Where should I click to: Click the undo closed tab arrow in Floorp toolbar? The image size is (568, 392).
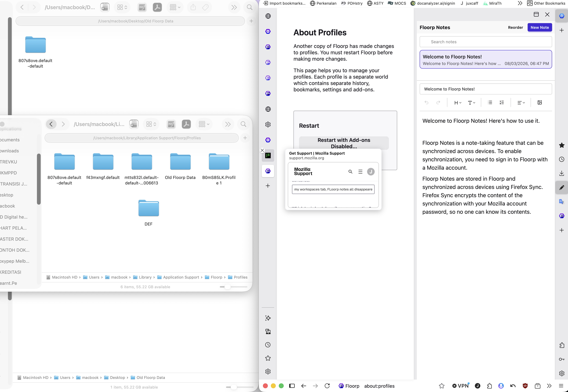(x=513, y=386)
